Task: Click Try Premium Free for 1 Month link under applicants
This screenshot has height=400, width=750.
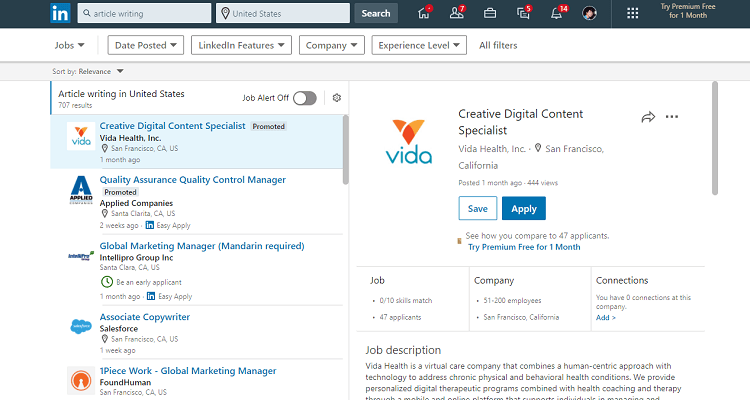Action: pos(524,247)
